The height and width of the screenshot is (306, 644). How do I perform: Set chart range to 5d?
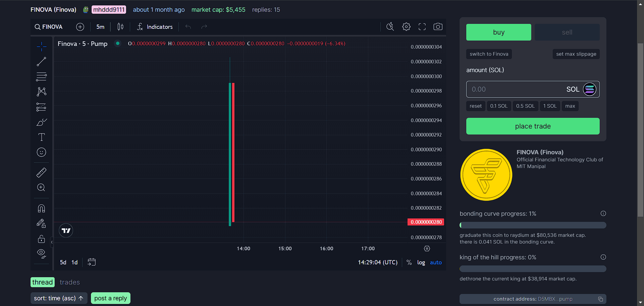[x=63, y=262]
